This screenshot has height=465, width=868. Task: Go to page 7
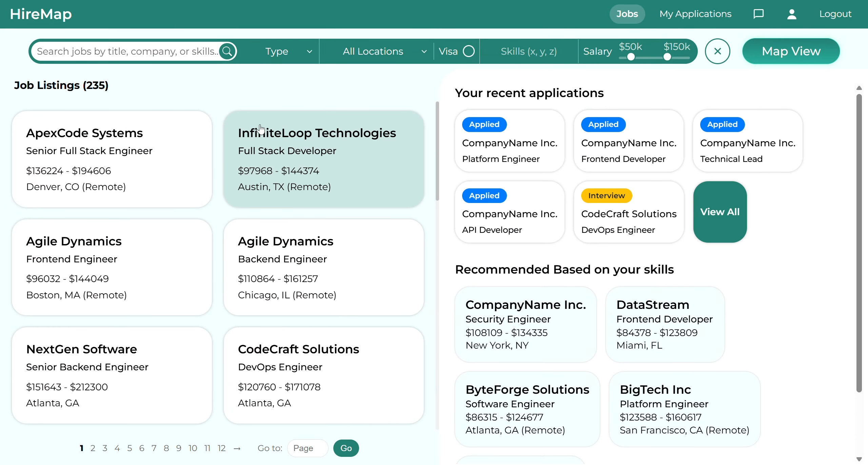pyautogui.click(x=154, y=448)
